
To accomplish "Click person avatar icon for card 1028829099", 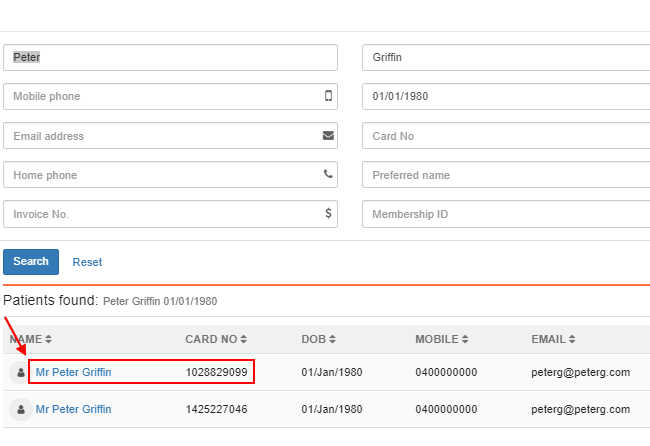I will pos(21,372).
